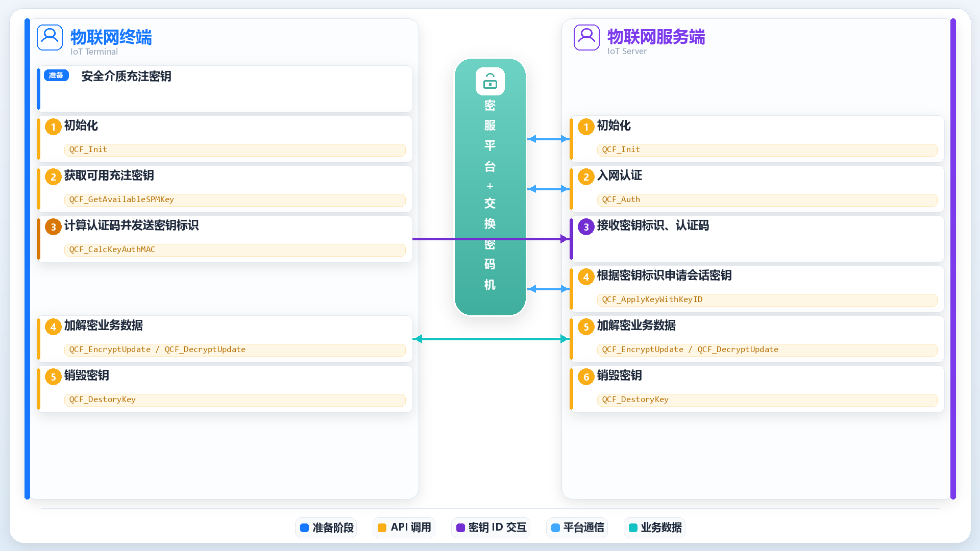Viewport: 980px width, 551px height.
Task: Click the 计算认证码并发送密钥标识 step title
Action: [131, 226]
